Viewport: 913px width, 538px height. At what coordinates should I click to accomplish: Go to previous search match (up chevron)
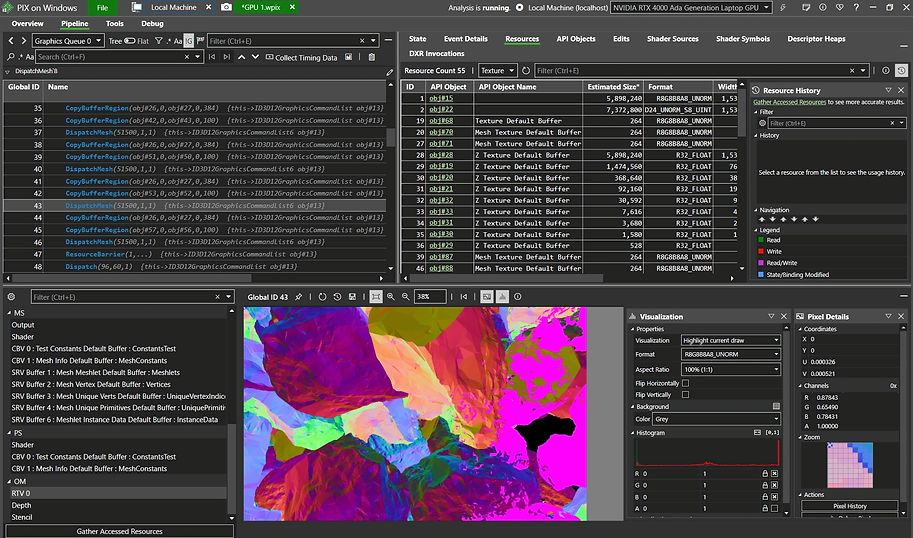pyautogui.click(x=241, y=57)
